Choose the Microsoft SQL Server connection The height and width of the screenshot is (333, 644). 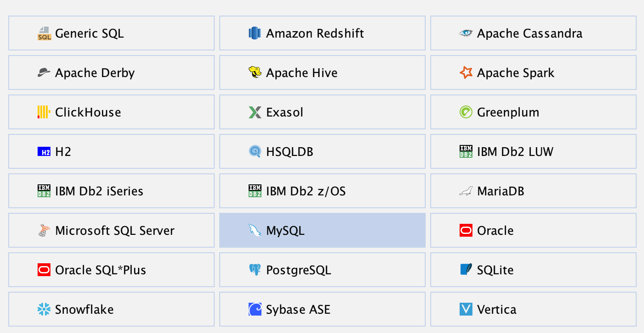point(111,230)
